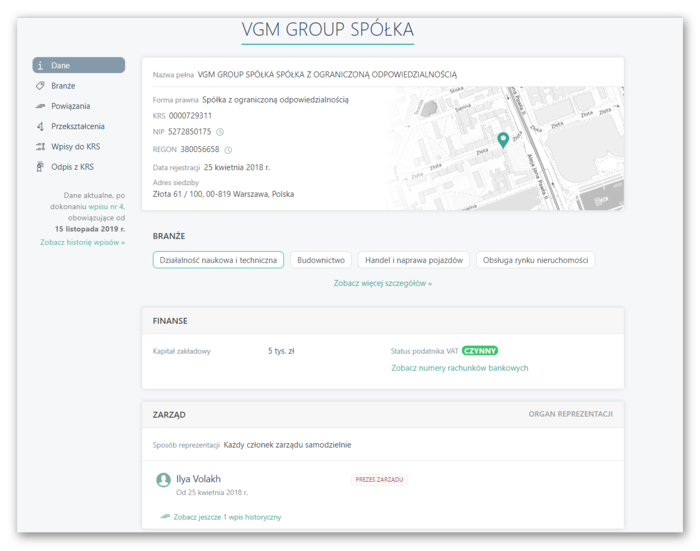This screenshot has height=551, width=700.
Task: Click the Ilya Volakh name
Action: [x=198, y=479]
